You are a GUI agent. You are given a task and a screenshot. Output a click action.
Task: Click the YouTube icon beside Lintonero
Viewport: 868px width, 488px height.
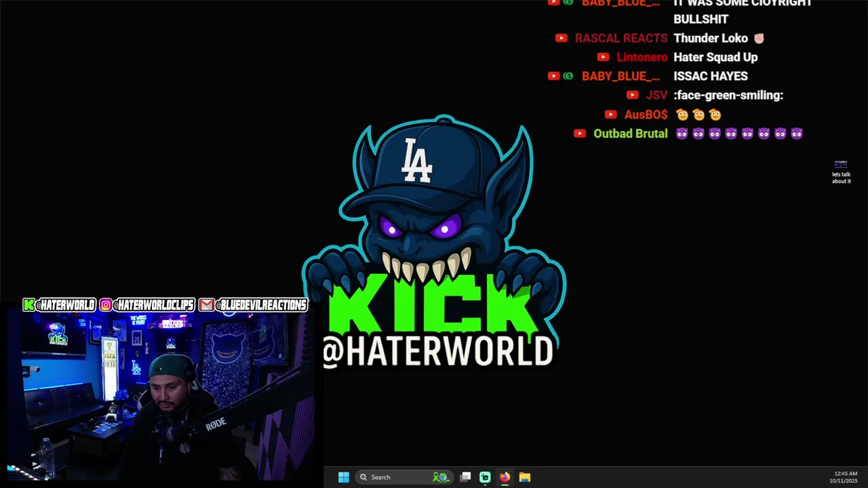click(x=603, y=57)
